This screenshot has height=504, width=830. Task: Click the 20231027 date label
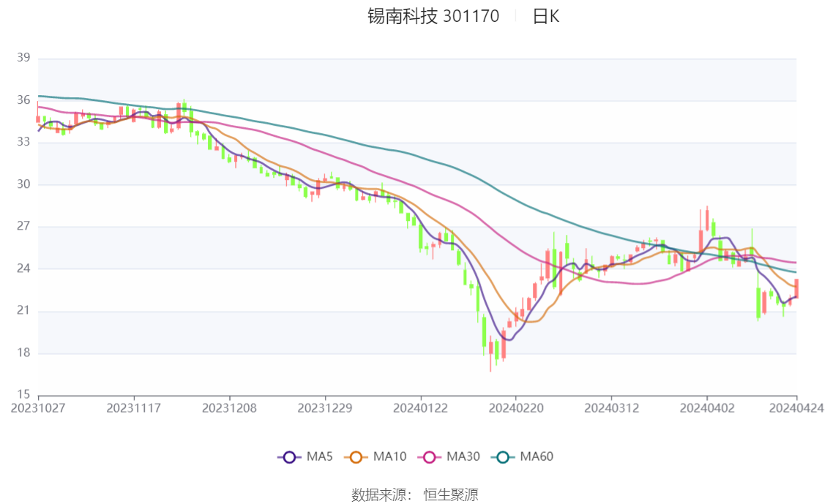tap(38, 408)
